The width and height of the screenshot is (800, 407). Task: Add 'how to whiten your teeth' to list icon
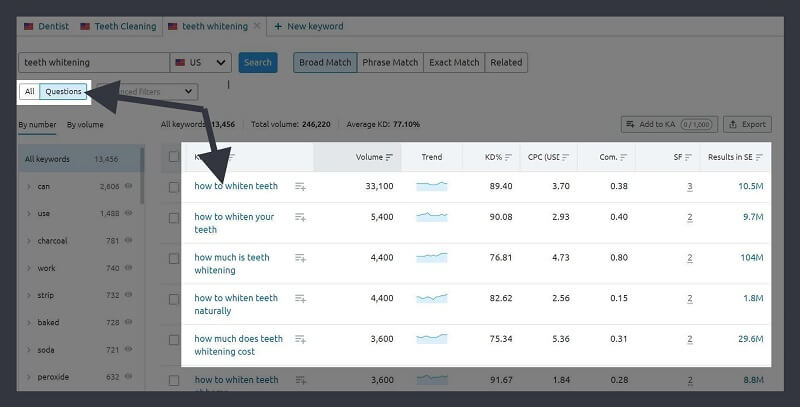301,217
